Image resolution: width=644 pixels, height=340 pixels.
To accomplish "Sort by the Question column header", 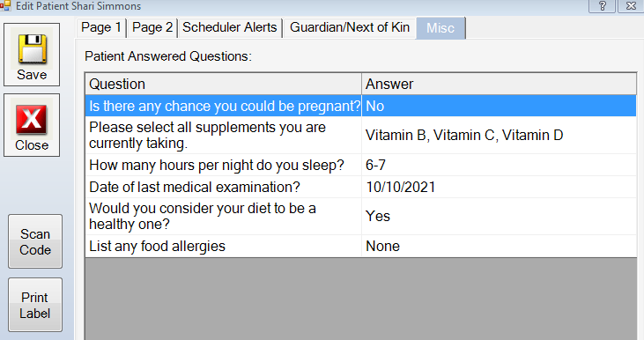I will 224,85.
